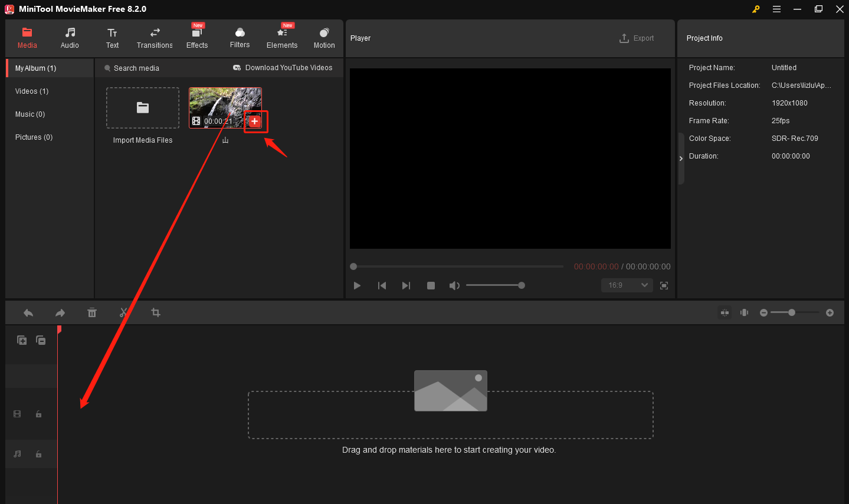Click the player progress scrubber

pos(353,266)
